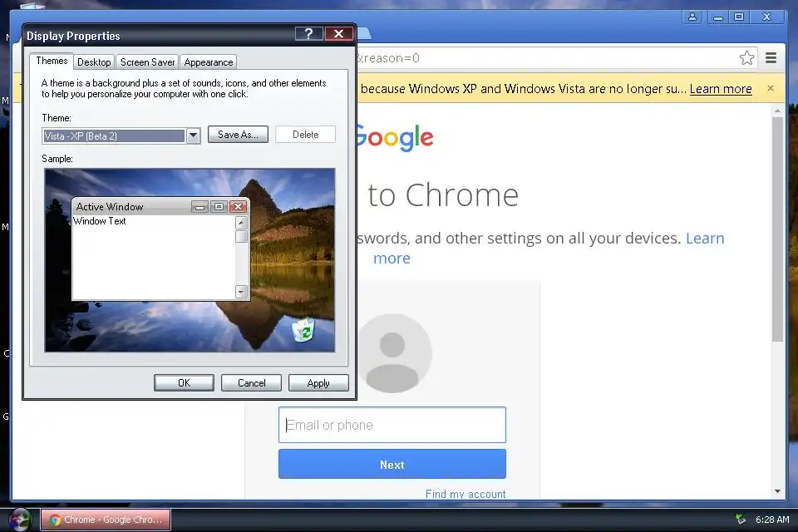Click the Delete theme button
The width and height of the screenshot is (798, 532).
click(305, 135)
